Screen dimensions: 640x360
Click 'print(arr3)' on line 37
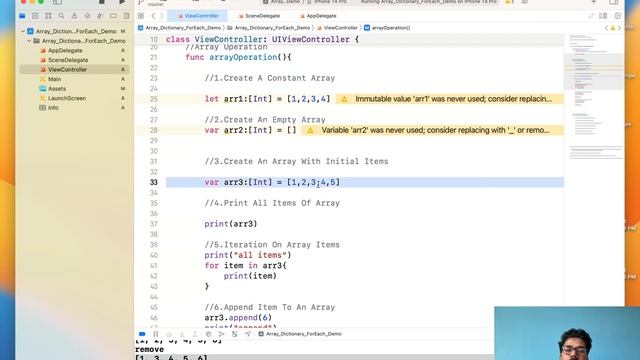[x=231, y=224]
